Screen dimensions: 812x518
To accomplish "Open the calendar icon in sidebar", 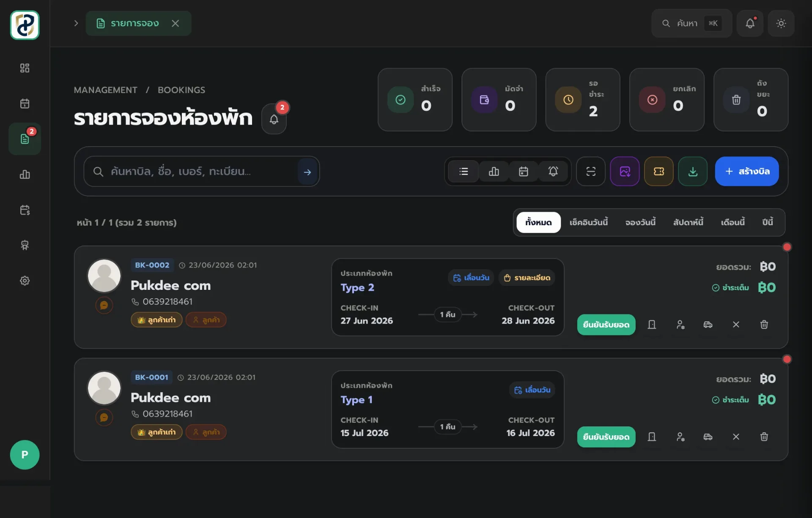I will [25, 104].
